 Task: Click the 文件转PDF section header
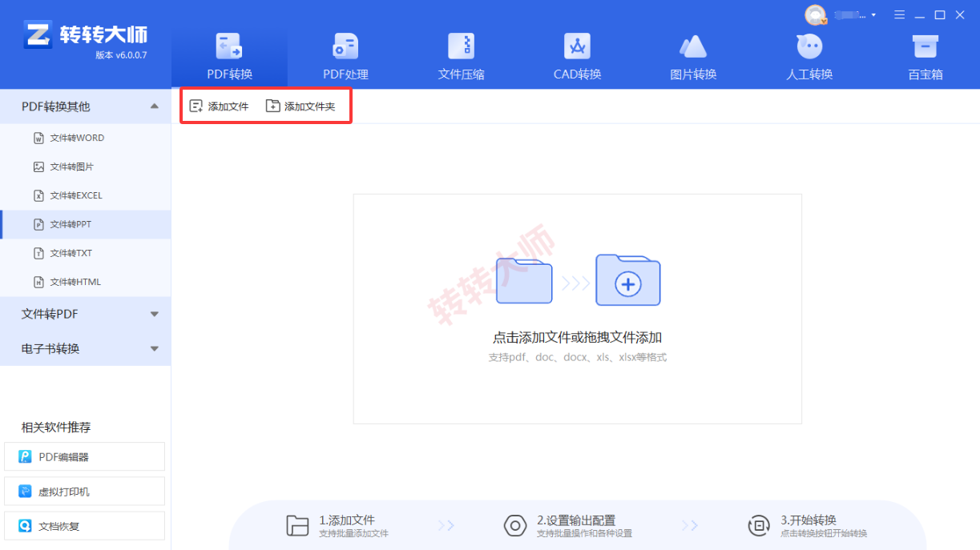click(x=85, y=314)
